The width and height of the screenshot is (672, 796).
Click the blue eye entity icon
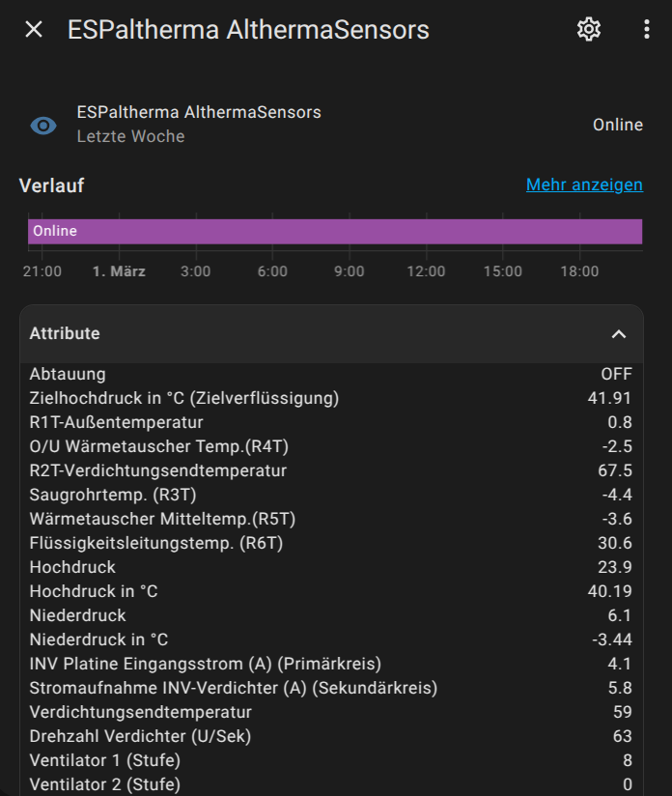click(43, 125)
